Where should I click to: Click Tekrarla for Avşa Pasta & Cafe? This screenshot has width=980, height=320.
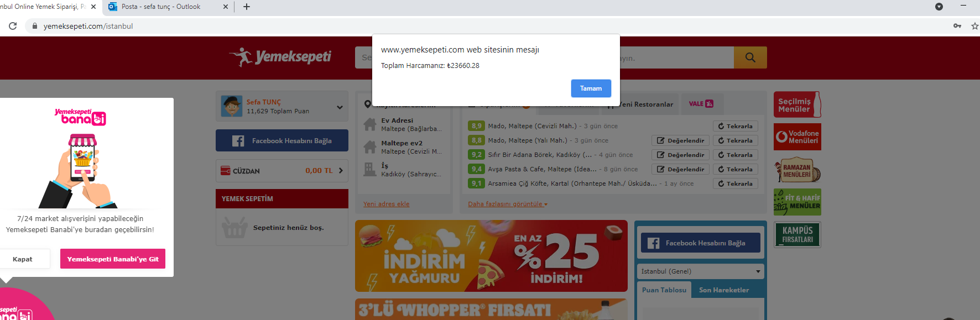click(x=735, y=169)
